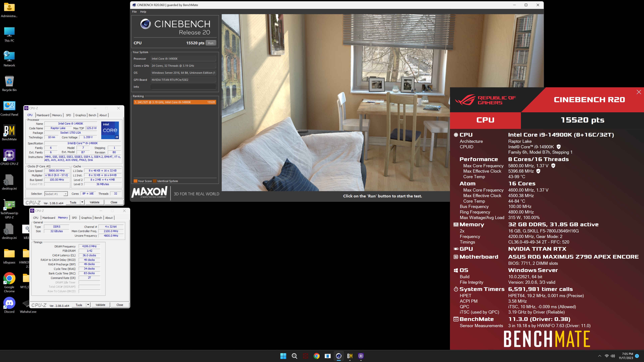
Task: Switch to Memory tab in upper CPU-Z
Action: pos(57,115)
